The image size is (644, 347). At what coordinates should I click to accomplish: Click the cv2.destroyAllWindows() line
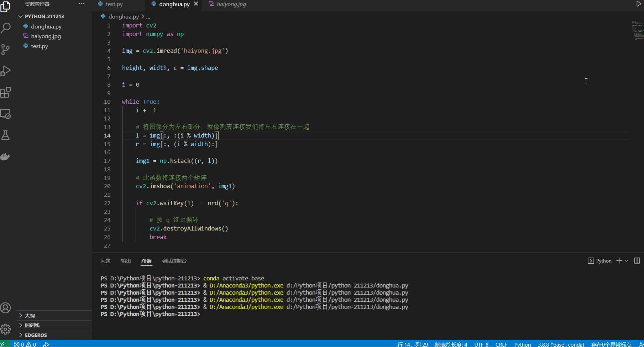189,229
